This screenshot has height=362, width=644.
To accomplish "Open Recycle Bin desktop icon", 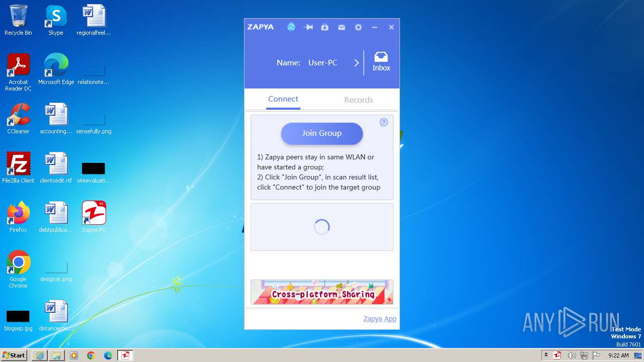I will click(18, 20).
